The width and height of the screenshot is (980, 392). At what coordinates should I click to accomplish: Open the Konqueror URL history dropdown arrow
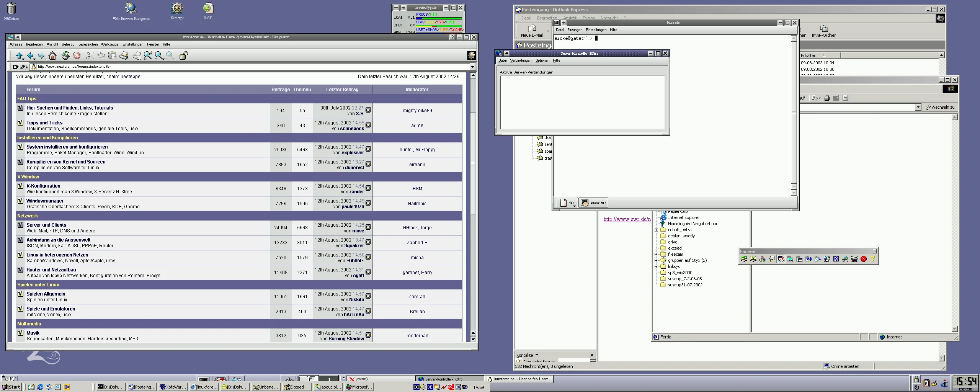473,67
